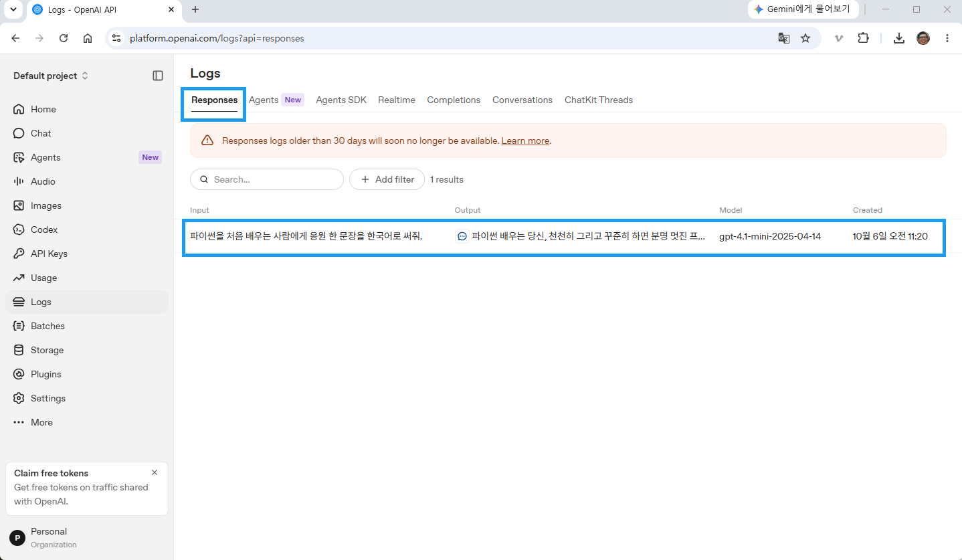Screen dimensions: 962x560
Task: Click the Gemini ask button
Action: tap(803, 9)
